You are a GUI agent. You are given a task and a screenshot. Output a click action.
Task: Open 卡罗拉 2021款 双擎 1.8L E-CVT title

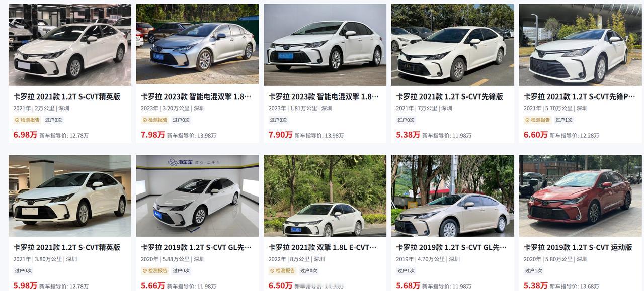coord(323,247)
